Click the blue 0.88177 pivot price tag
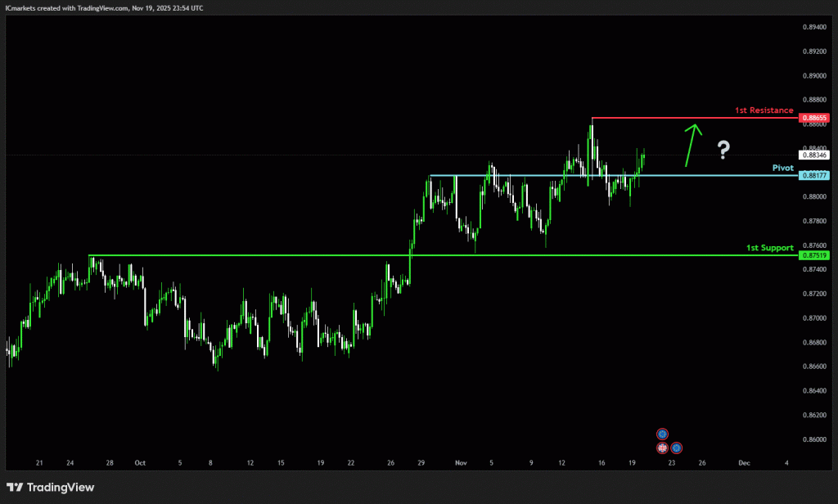The width and height of the screenshot is (838, 504). pyautogui.click(x=815, y=175)
